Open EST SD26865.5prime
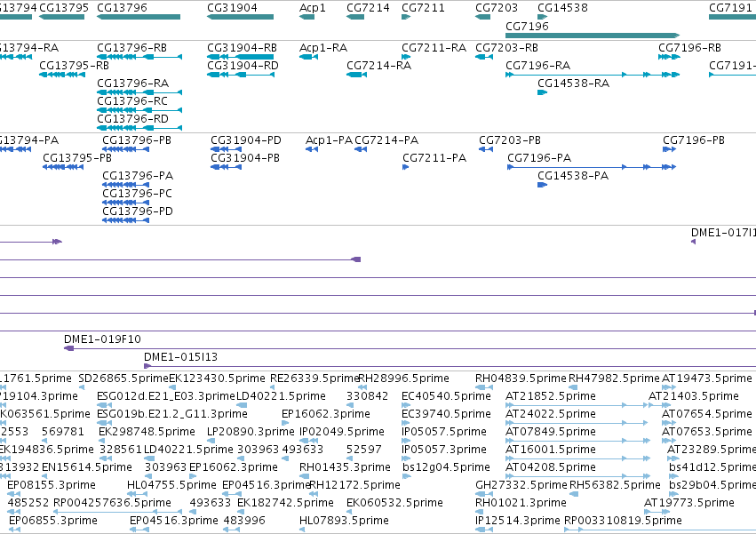The width and height of the screenshot is (756, 534). click(82, 387)
